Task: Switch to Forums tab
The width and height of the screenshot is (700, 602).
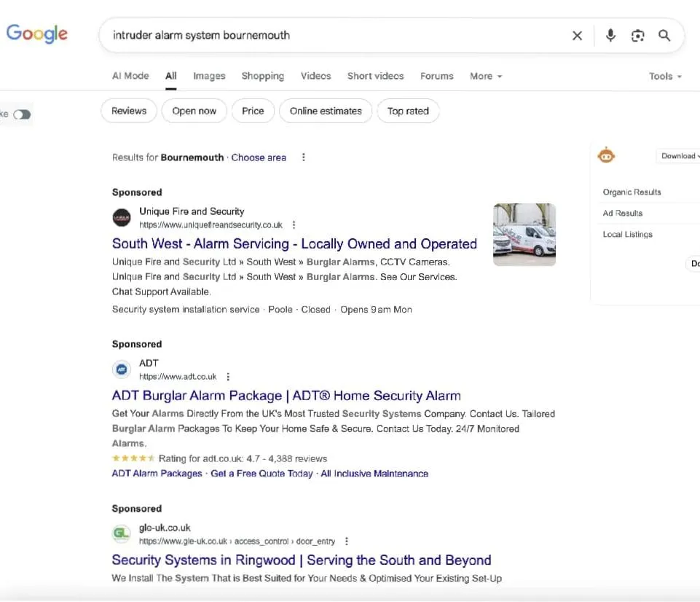Action: point(436,76)
